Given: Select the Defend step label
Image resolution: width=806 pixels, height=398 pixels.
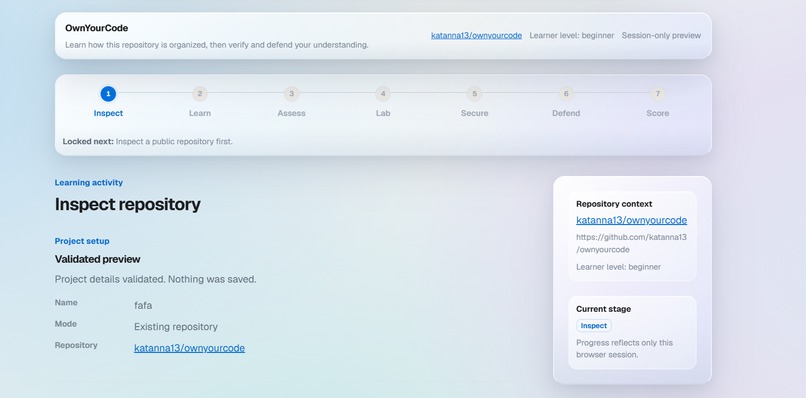Looking at the screenshot, I should tap(566, 113).
